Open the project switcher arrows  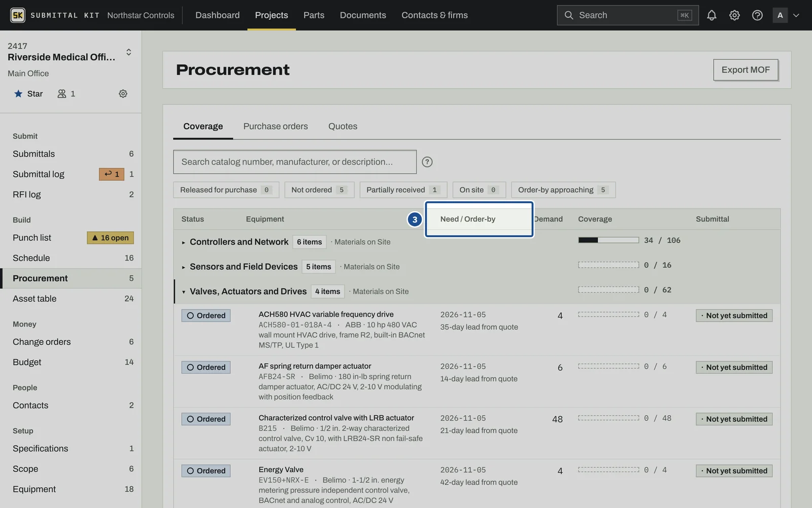click(x=129, y=52)
